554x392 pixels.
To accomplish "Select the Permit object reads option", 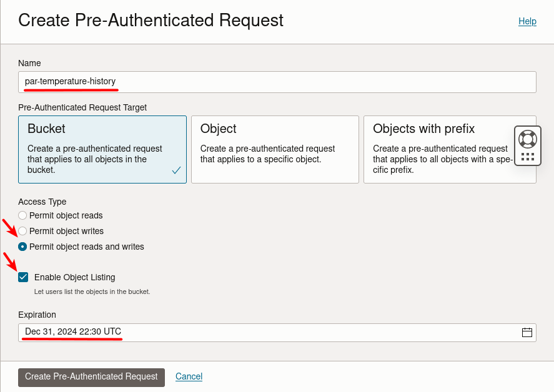I will click(22, 215).
